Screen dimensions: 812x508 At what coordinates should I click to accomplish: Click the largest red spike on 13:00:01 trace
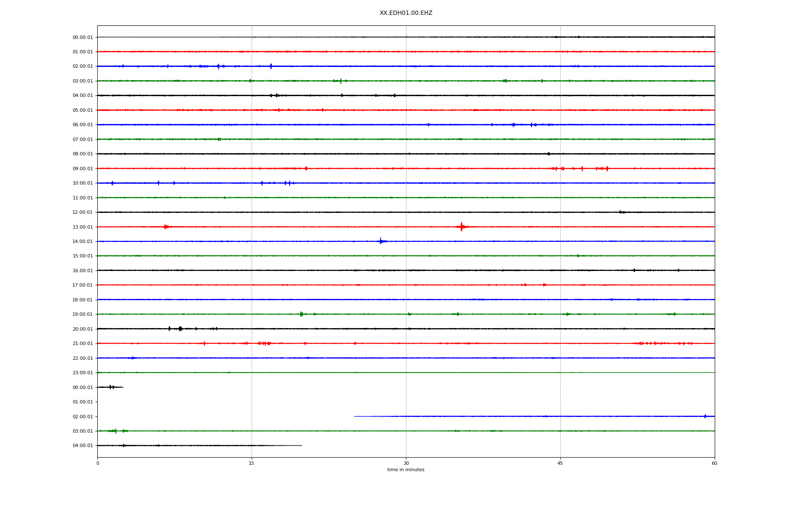point(461,226)
